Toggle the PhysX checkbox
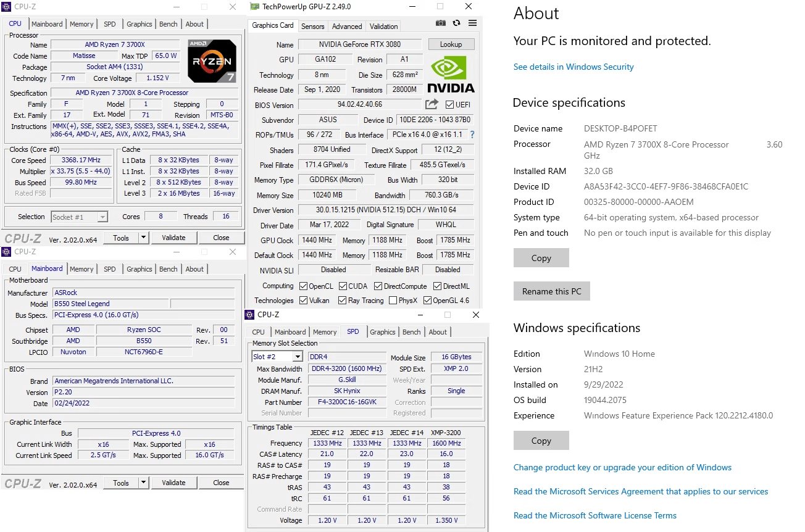The image size is (805, 532). point(393,301)
